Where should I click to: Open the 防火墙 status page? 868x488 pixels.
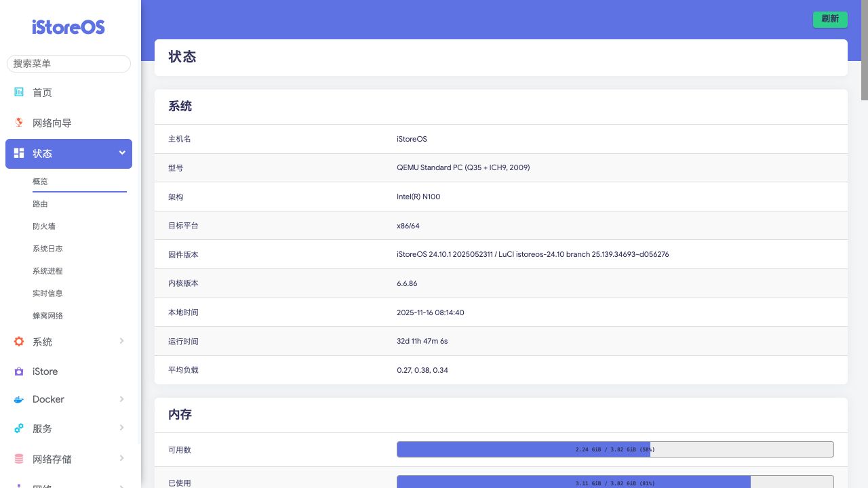44,226
